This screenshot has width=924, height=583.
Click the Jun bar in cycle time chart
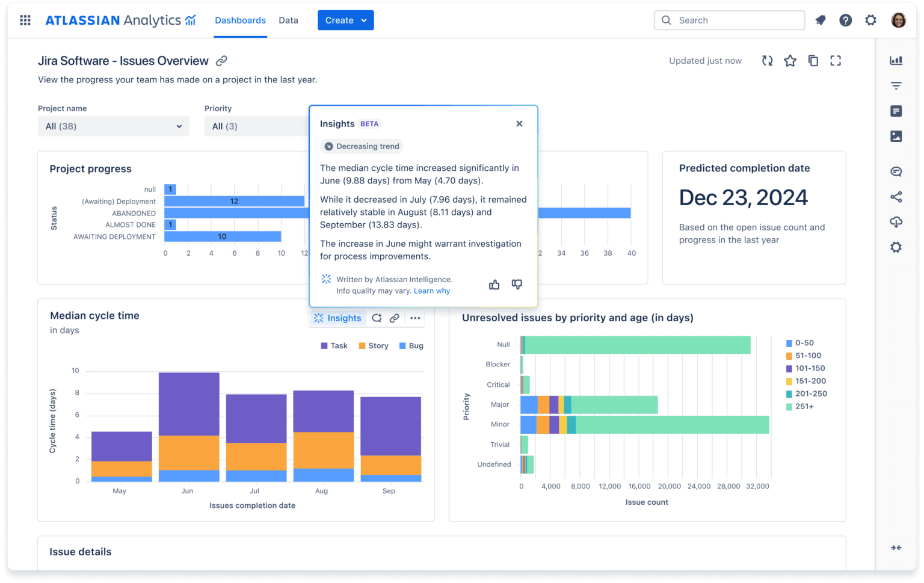point(189,427)
